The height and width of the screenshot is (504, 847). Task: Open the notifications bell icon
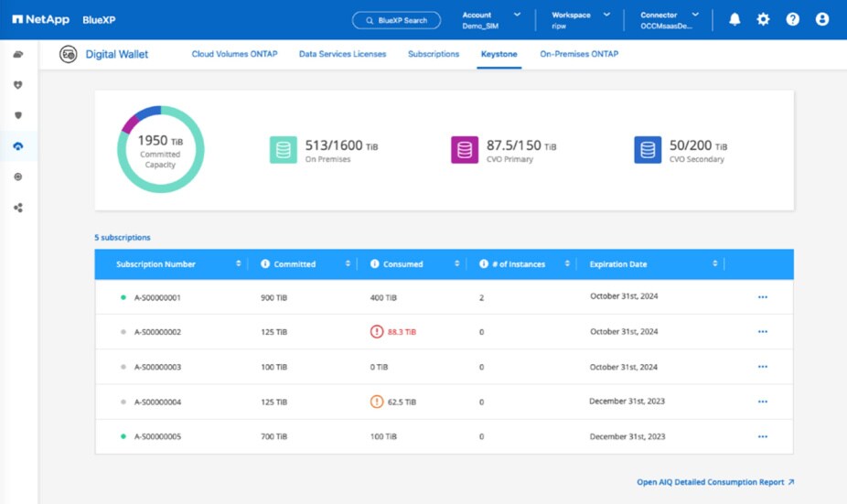coord(734,19)
